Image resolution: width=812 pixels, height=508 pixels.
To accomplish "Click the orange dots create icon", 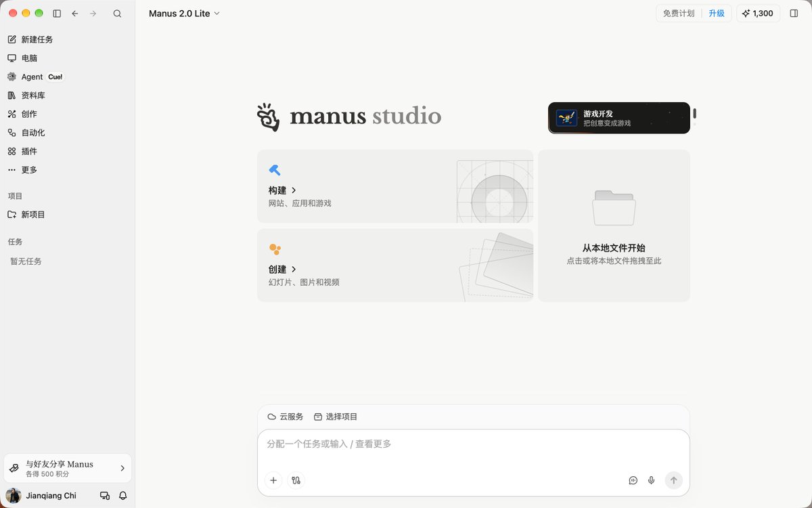I will (x=275, y=249).
